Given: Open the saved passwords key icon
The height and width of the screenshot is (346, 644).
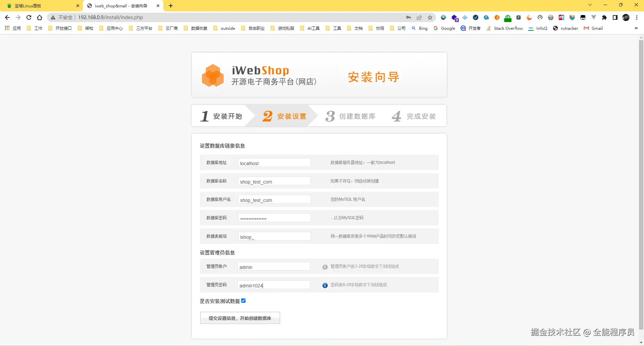Looking at the screenshot, I should 409,17.
